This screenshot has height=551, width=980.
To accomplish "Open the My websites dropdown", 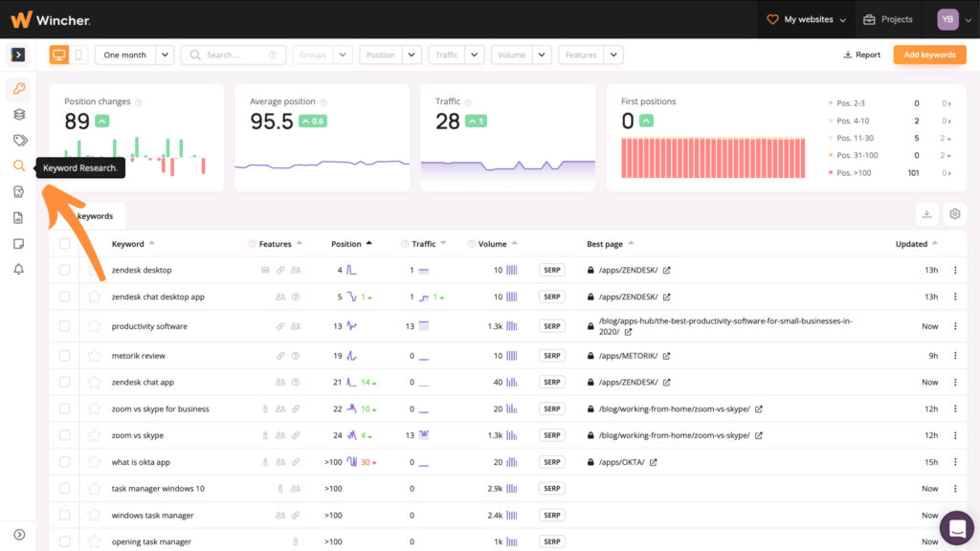I will [806, 20].
